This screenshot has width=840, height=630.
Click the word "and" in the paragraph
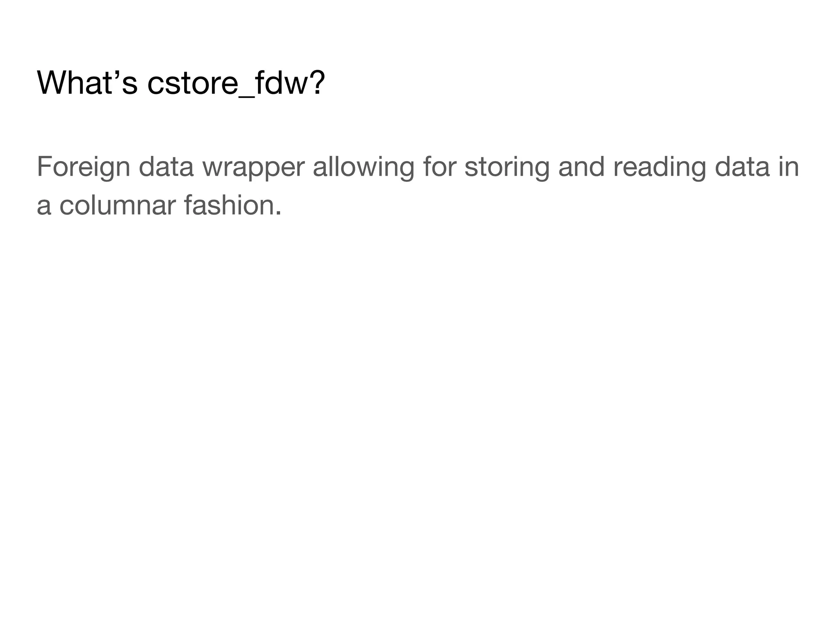[x=581, y=167]
